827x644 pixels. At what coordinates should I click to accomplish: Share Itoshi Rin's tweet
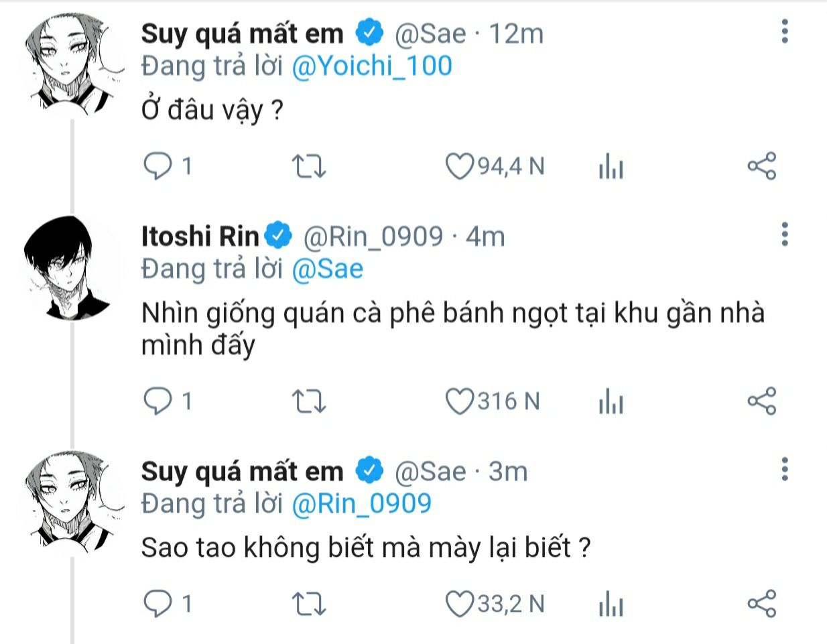(761, 401)
